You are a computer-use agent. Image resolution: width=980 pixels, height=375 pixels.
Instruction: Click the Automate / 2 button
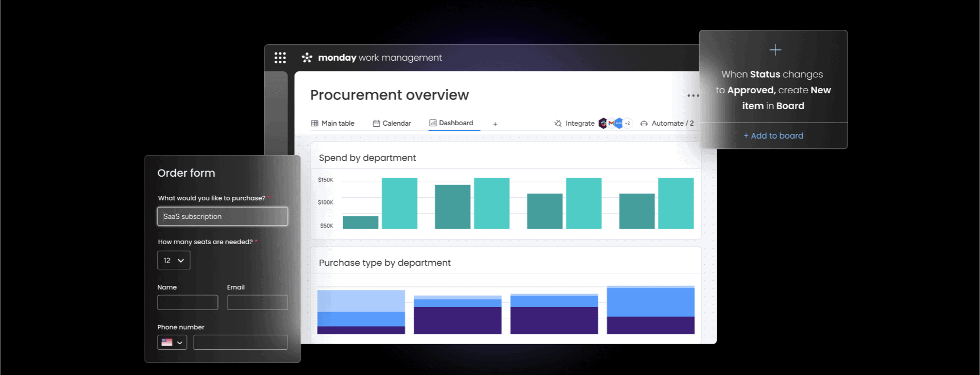click(x=672, y=124)
